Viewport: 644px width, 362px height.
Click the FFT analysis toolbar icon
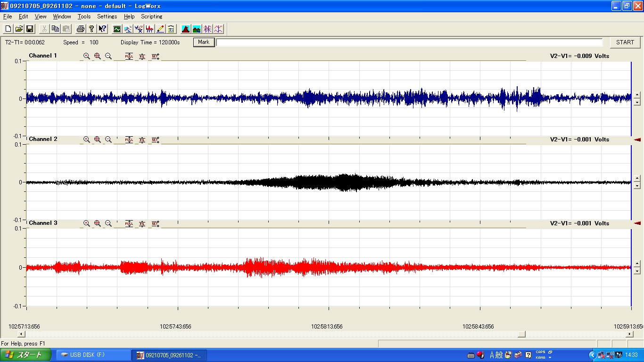[149, 29]
